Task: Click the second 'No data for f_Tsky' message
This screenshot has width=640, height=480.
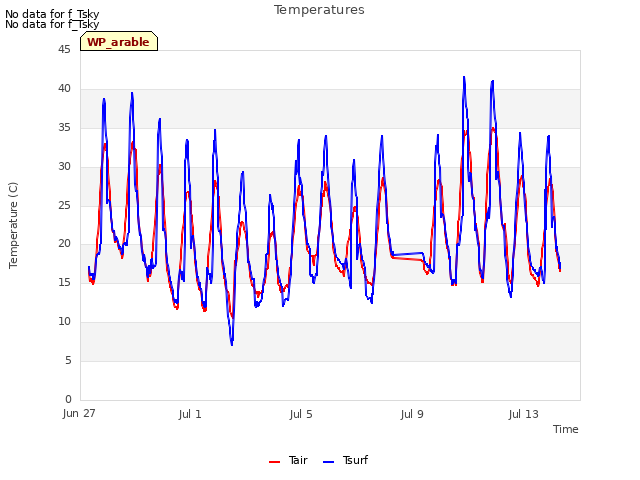Action: pos(52,24)
